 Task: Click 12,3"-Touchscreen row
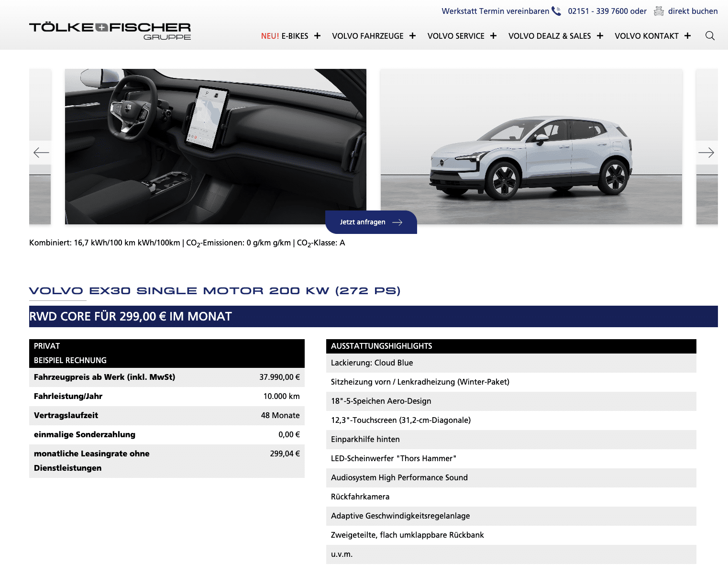click(x=511, y=420)
